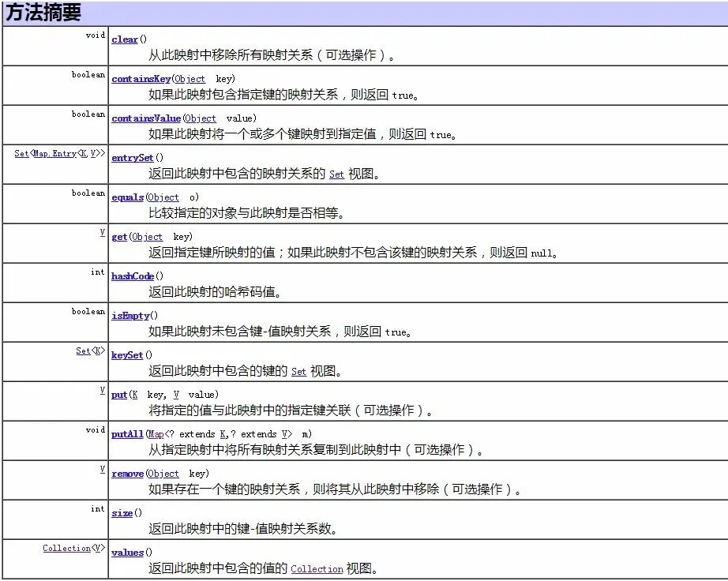728x581 pixels.
Task: Open the clear method link
Action: click(x=125, y=39)
